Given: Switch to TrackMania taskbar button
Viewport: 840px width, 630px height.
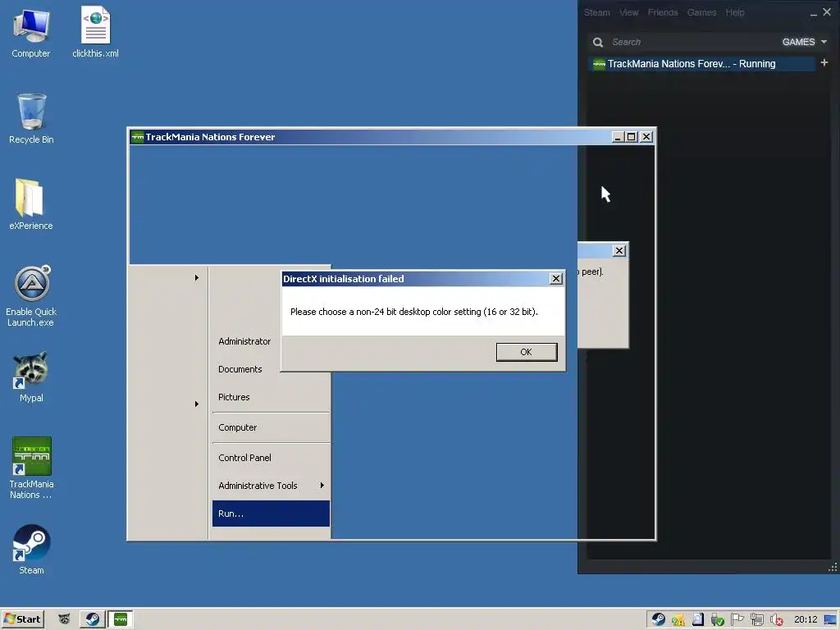Looking at the screenshot, I should [121, 619].
